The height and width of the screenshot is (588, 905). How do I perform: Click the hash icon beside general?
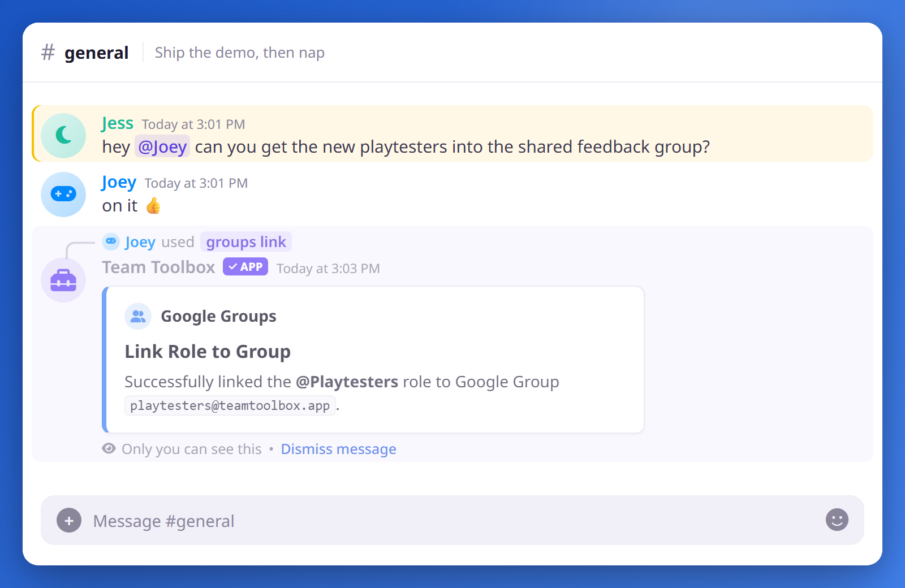[x=48, y=53]
